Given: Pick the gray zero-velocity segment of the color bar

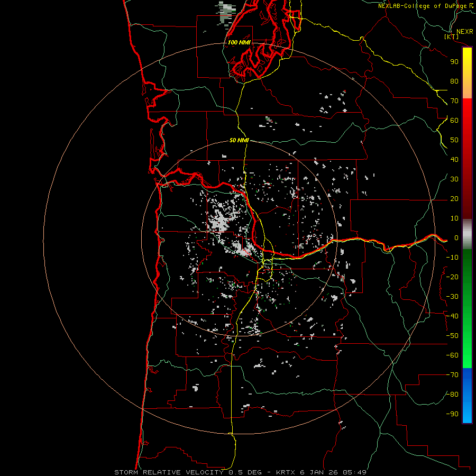Looking at the screenshot, I should pyautogui.click(x=467, y=234).
